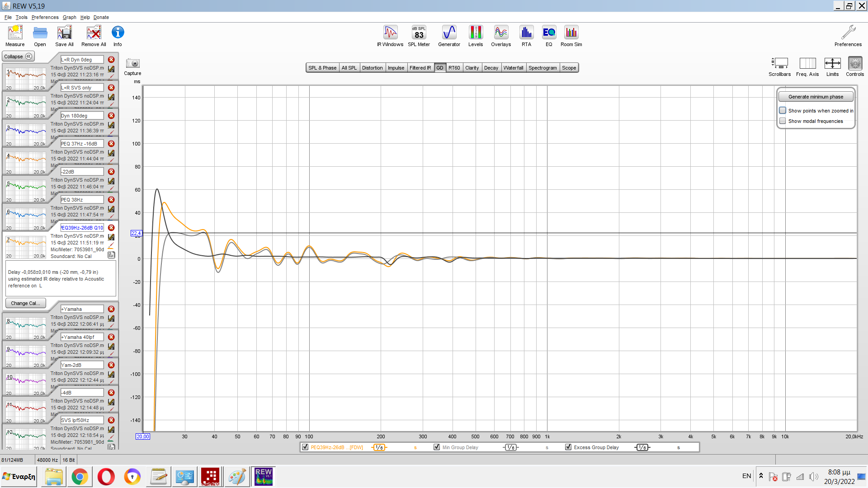This screenshot has width=868, height=488.
Task: Enable Show modal frequencies checkbox
Action: pyautogui.click(x=783, y=121)
